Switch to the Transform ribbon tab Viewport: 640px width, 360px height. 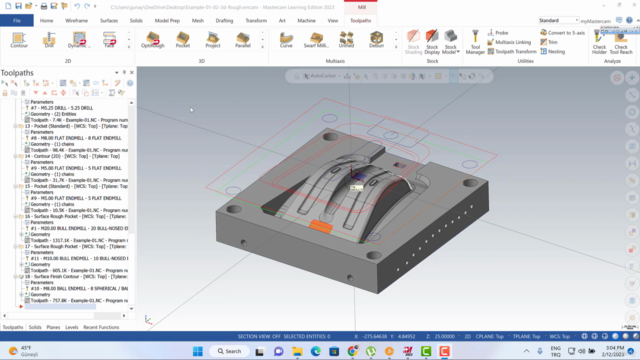click(256, 20)
